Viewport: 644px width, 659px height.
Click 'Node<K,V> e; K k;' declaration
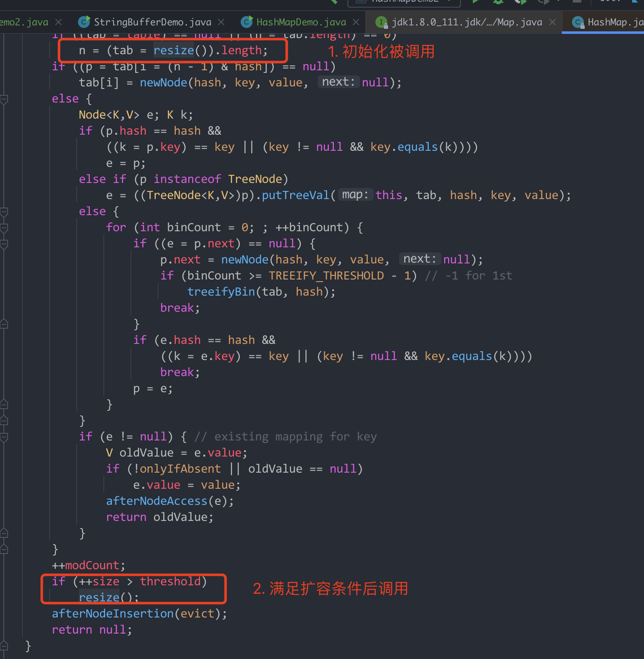click(136, 115)
